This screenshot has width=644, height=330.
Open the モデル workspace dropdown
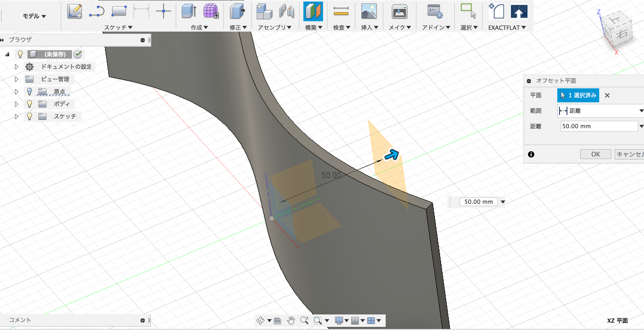coord(34,16)
